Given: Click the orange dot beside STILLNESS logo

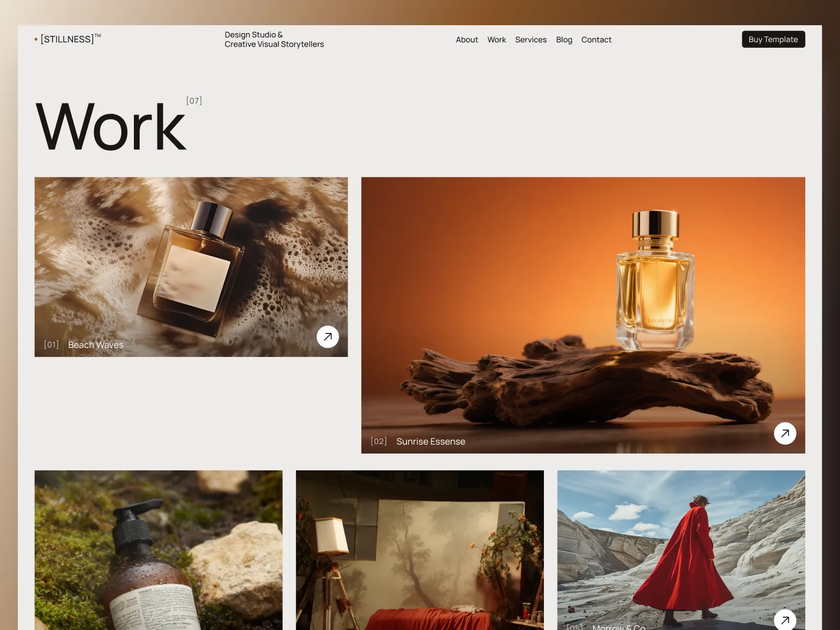Looking at the screenshot, I should (36, 39).
